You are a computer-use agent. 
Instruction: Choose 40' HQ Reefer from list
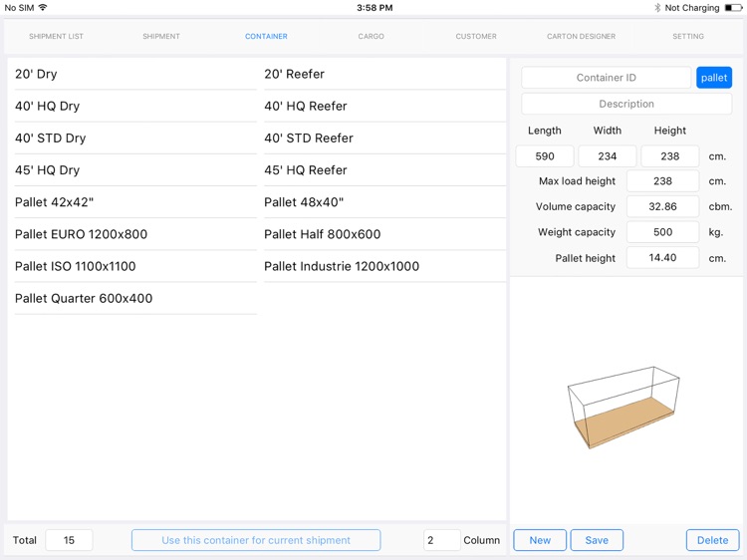click(x=384, y=106)
